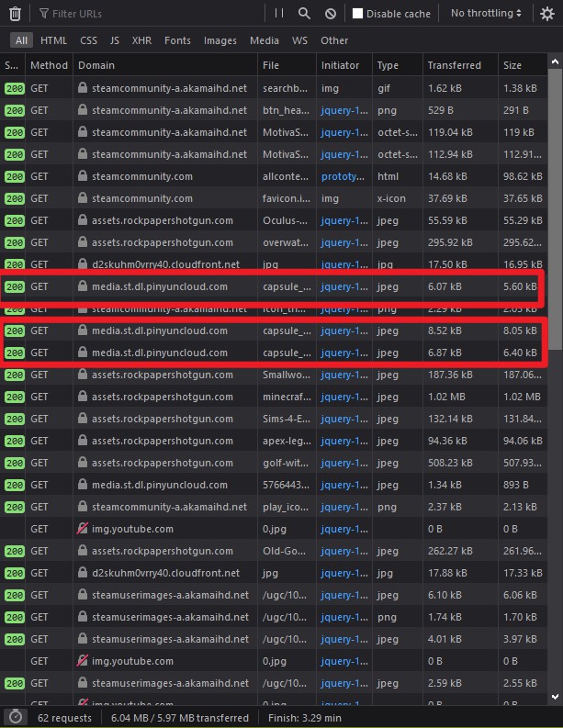
Task: Sort requests by the Transferred column
Action: coord(454,65)
